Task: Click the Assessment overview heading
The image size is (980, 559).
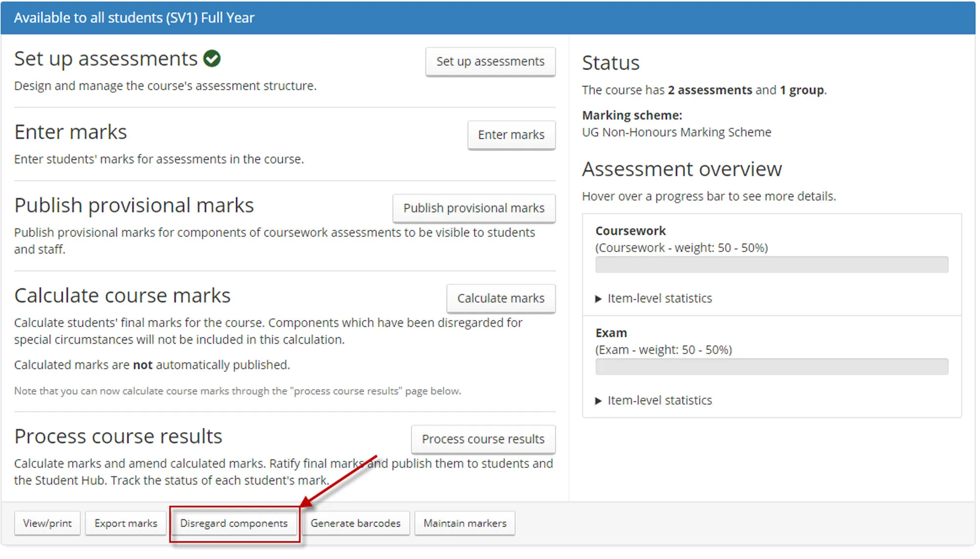Action: coord(682,169)
